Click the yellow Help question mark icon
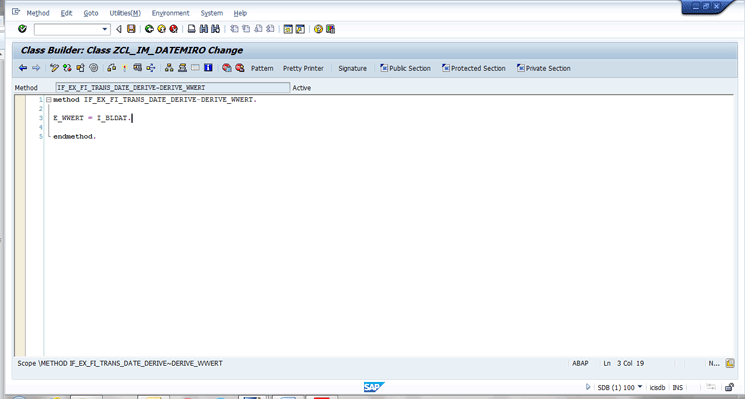This screenshot has width=745, height=399. point(318,29)
